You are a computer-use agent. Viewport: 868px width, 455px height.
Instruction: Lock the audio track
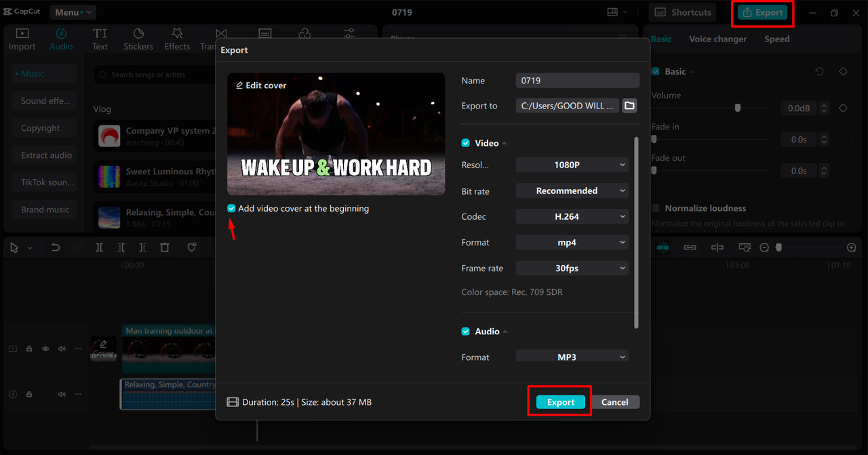click(x=29, y=394)
